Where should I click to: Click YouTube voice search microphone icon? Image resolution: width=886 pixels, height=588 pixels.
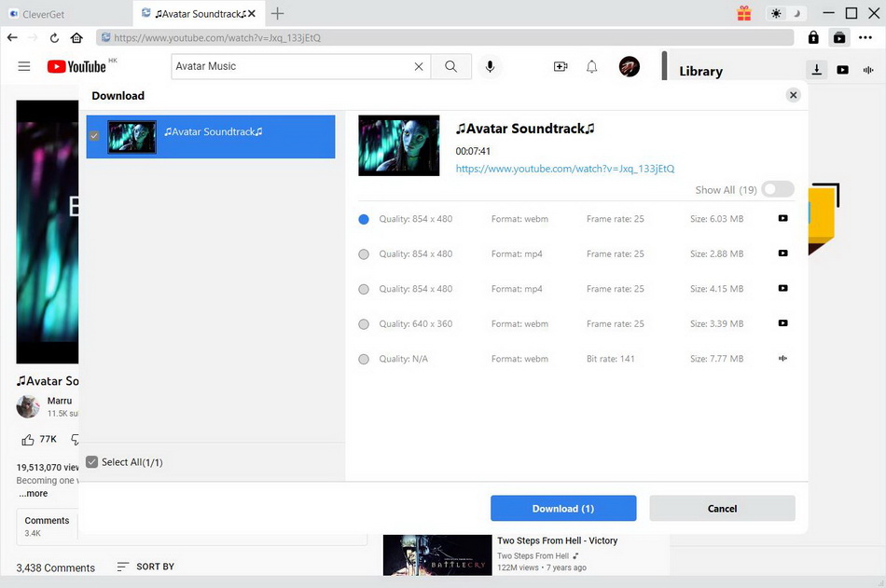pyautogui.click(x=489, y=66)
